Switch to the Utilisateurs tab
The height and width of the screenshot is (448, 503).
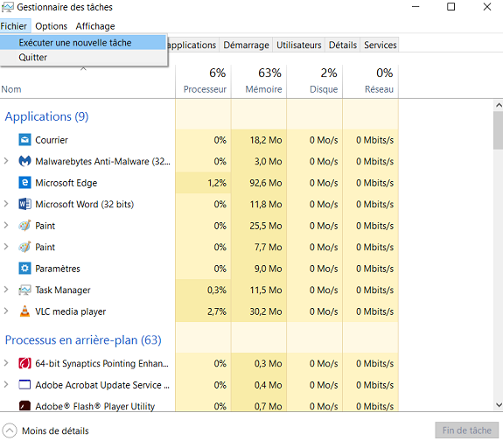(x=298, y=45)
